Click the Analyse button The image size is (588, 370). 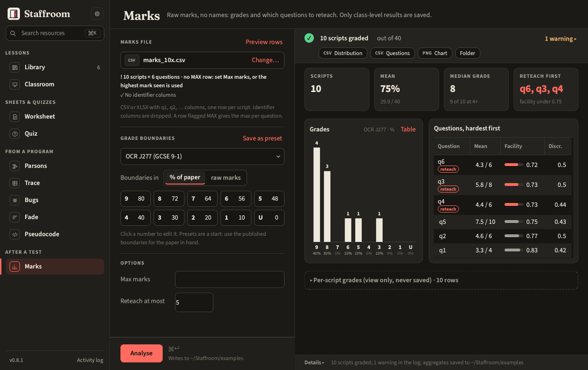click(x=141, y=353)
